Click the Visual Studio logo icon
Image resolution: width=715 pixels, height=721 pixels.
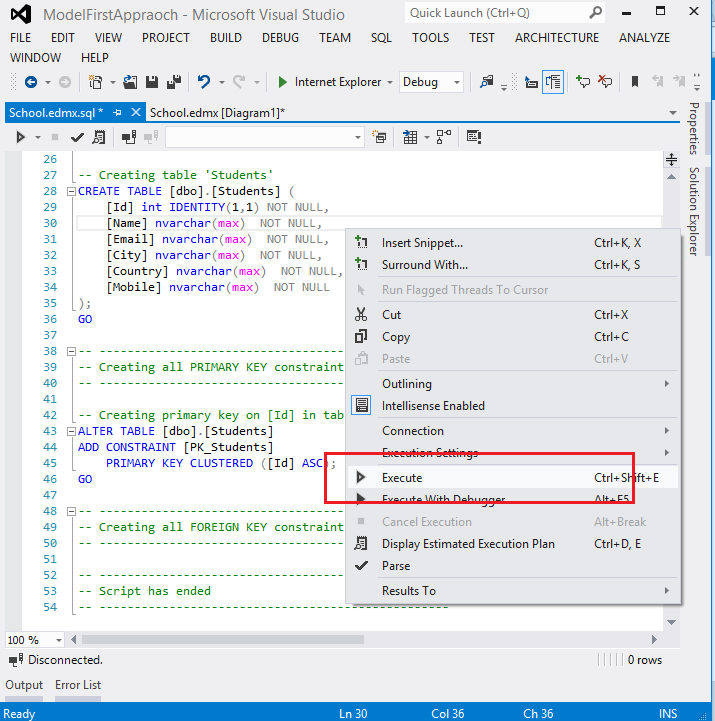21,14
